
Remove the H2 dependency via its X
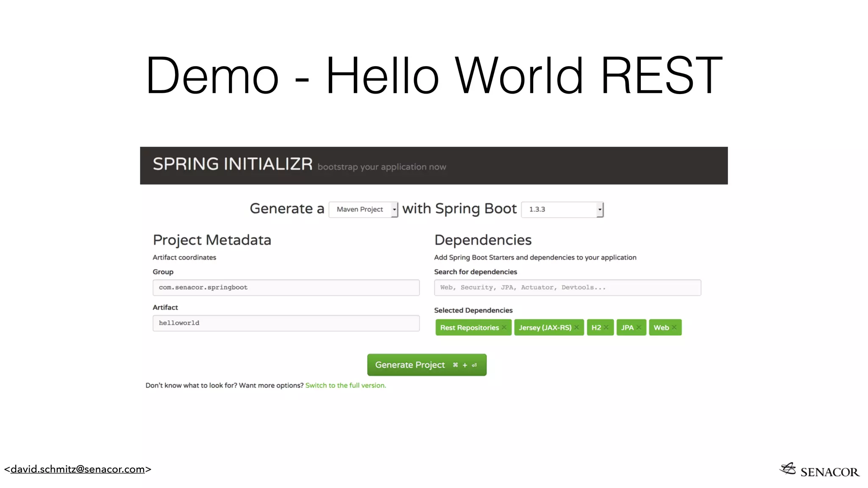606,327
